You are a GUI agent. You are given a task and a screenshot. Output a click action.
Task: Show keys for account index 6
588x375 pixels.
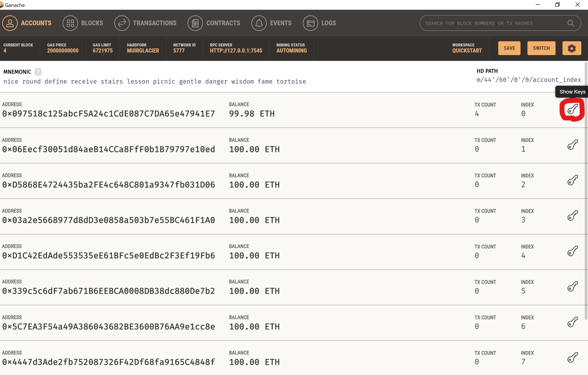(572, 322)
